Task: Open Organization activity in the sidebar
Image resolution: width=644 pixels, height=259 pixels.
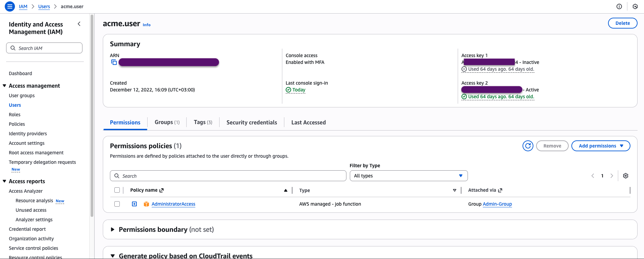Action: (31, 239)
